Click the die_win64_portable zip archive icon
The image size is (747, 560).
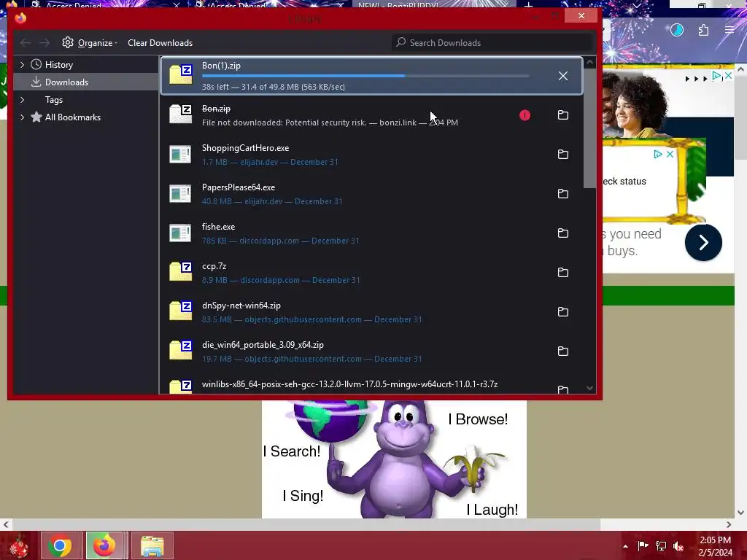[181, 350]
